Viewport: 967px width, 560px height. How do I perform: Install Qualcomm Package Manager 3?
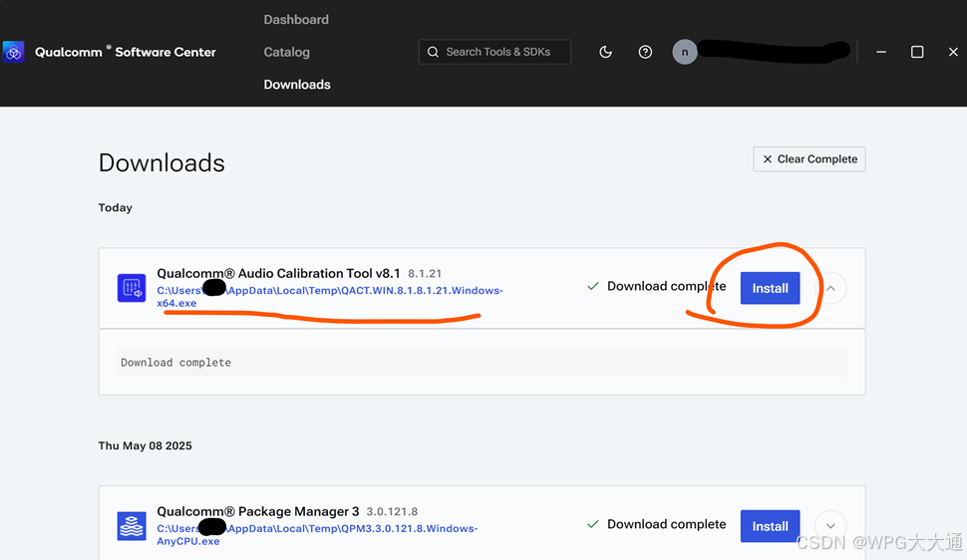coord(770,526)
